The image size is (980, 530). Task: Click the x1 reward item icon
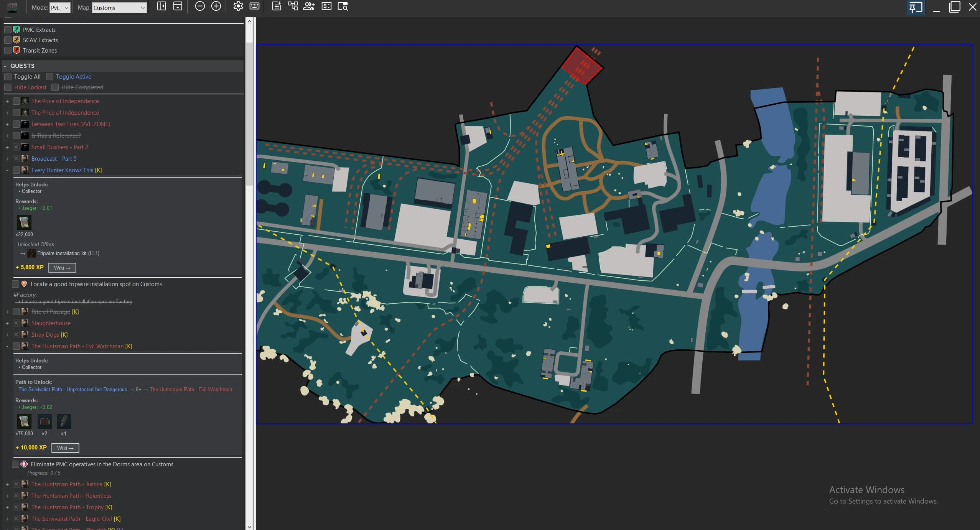pos(64,421)
